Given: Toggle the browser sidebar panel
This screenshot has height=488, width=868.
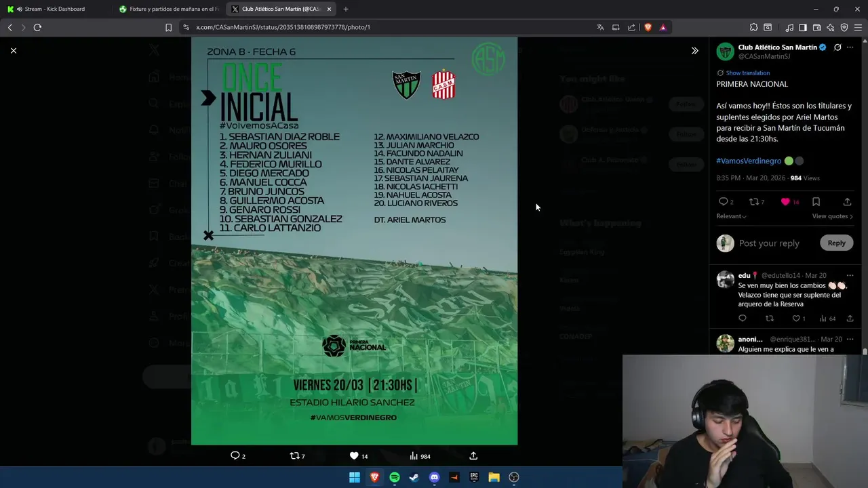Looking at the screenshot, I should click(803, 27).
